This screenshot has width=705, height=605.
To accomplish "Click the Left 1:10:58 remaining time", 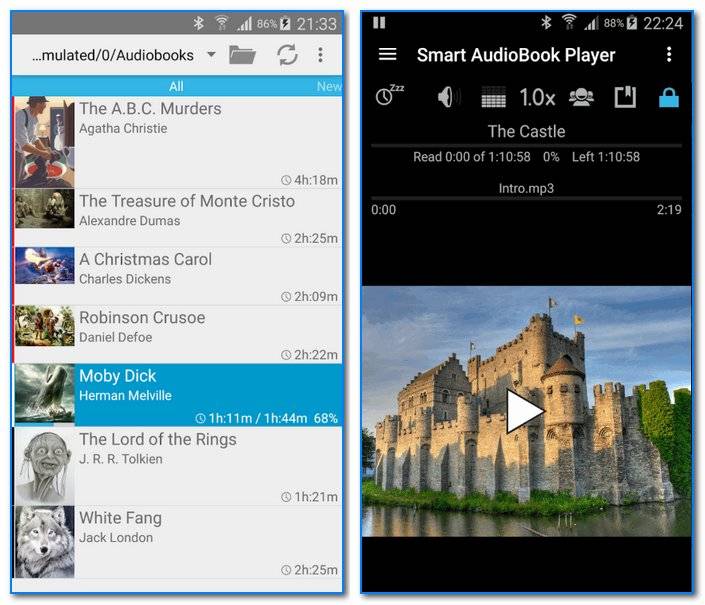I will 606,157.
